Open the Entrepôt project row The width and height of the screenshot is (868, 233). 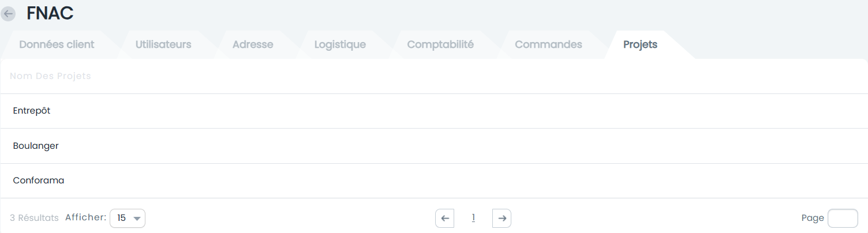tap(434, 111)
